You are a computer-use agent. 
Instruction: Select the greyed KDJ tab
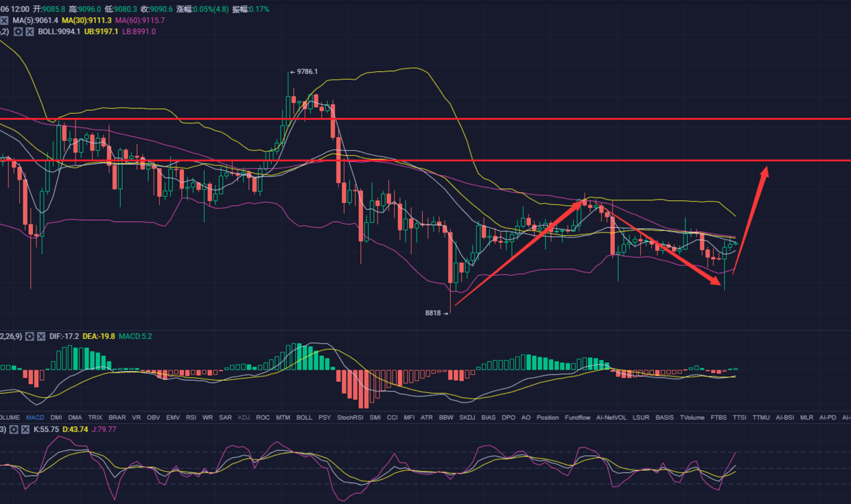click(244, 417)
